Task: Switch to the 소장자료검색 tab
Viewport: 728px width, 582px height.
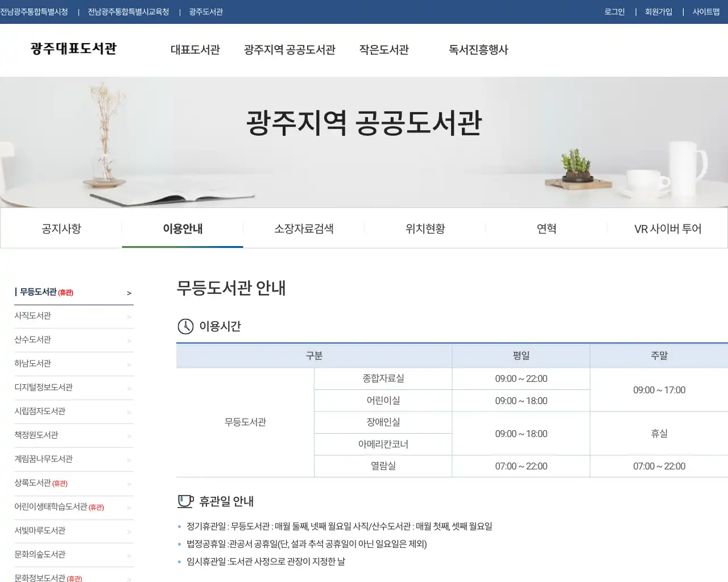Action: (304, 228)
